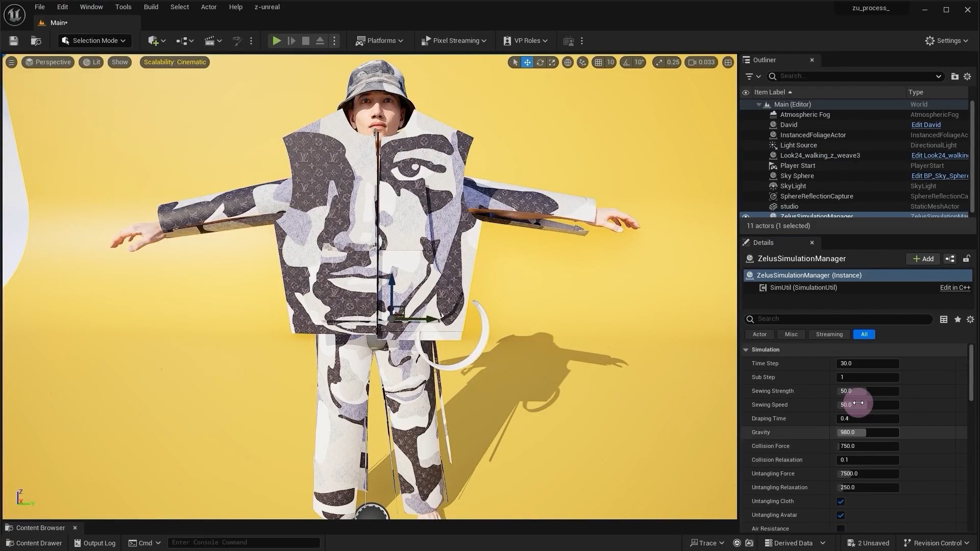This screenshot has width=980, height=551.
Task: Disable the Untangling Avatar checkbox
Action: tap(841, 515)
